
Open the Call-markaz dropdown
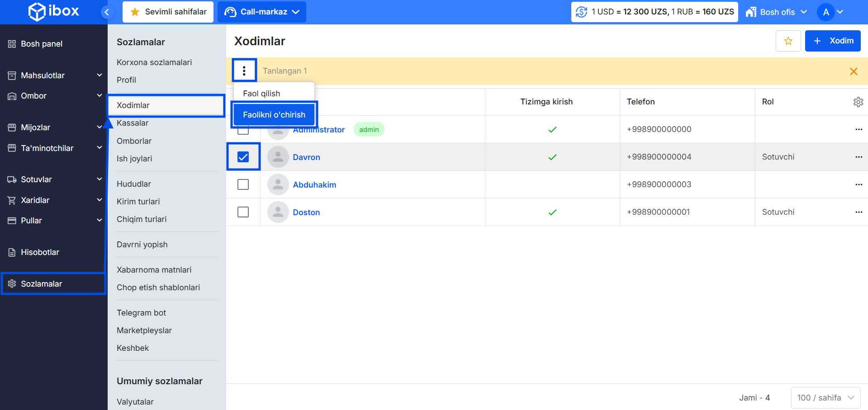[262, 12]
